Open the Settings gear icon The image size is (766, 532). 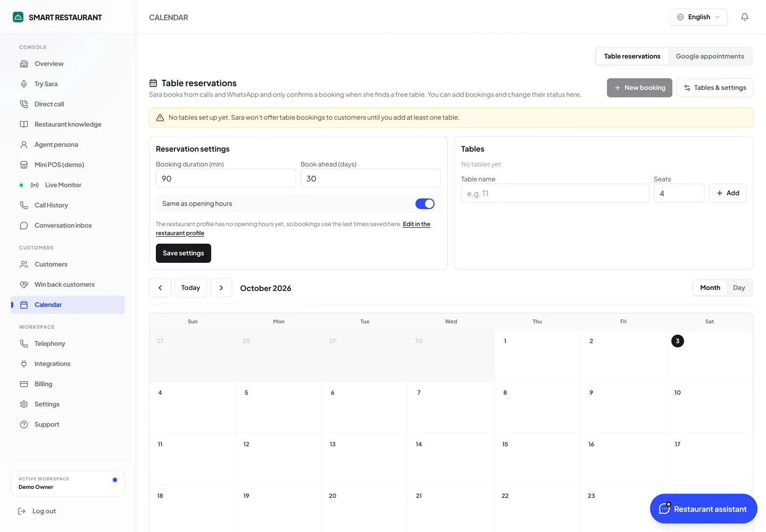[24, 404]
